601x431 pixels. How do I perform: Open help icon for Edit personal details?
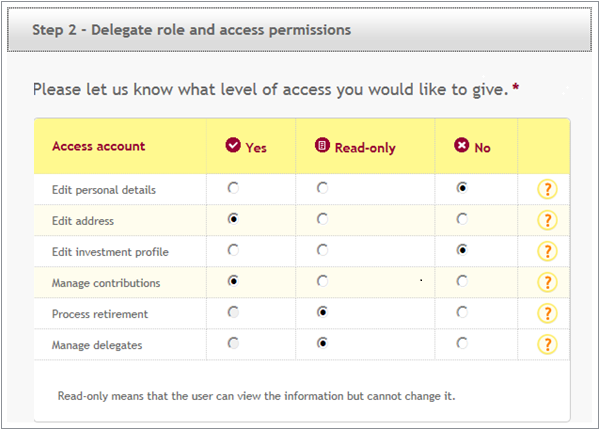547,189
